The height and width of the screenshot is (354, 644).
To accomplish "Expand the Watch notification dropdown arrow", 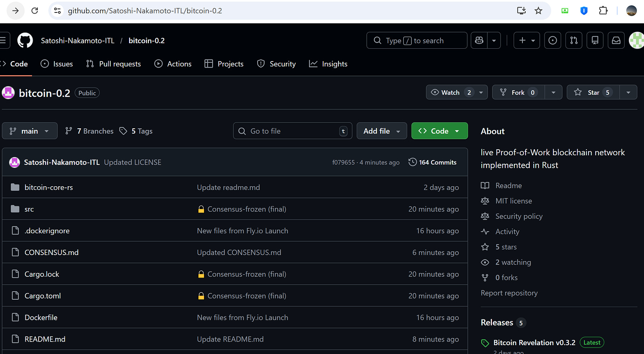I will click(481, 93).
